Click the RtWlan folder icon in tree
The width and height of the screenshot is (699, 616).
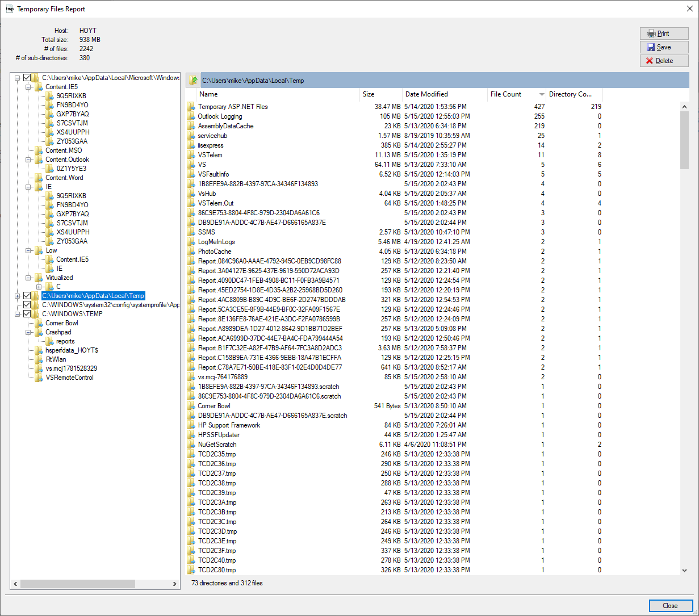coord(39,359)
